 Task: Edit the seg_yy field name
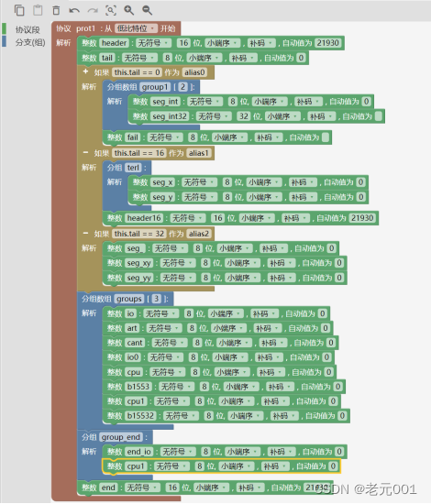point(139,278)
